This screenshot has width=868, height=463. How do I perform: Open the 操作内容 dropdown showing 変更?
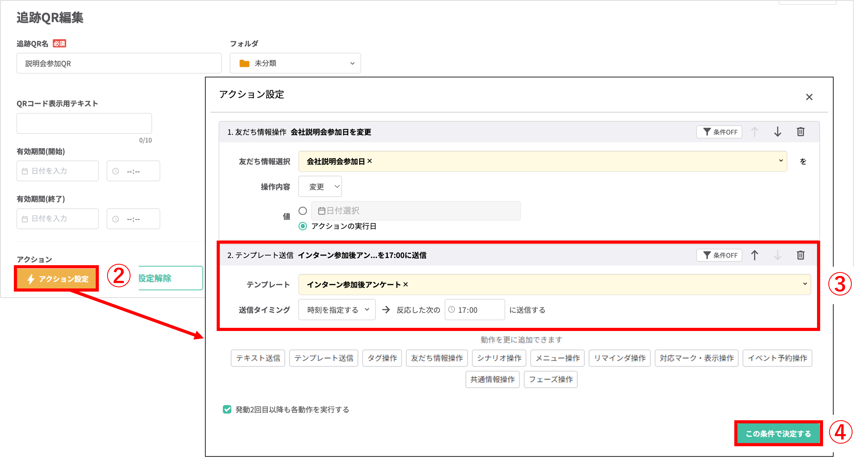pos(320,186)
